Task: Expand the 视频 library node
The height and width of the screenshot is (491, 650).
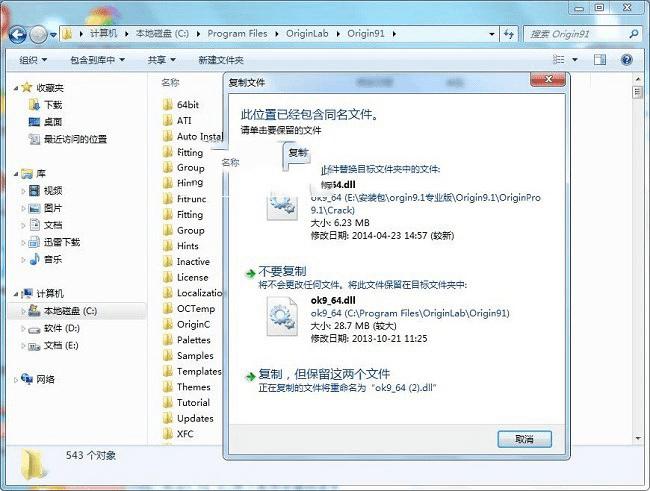Action: (23, 191)
